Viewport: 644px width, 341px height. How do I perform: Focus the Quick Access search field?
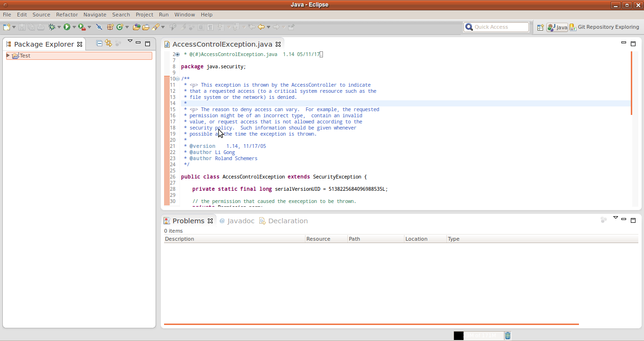click(496, 27)
